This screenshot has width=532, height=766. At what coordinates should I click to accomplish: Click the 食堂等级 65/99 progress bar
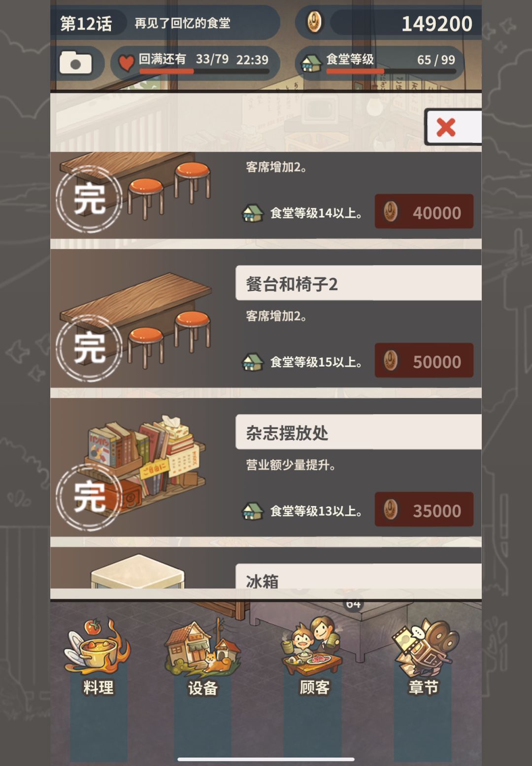[391, 71]
